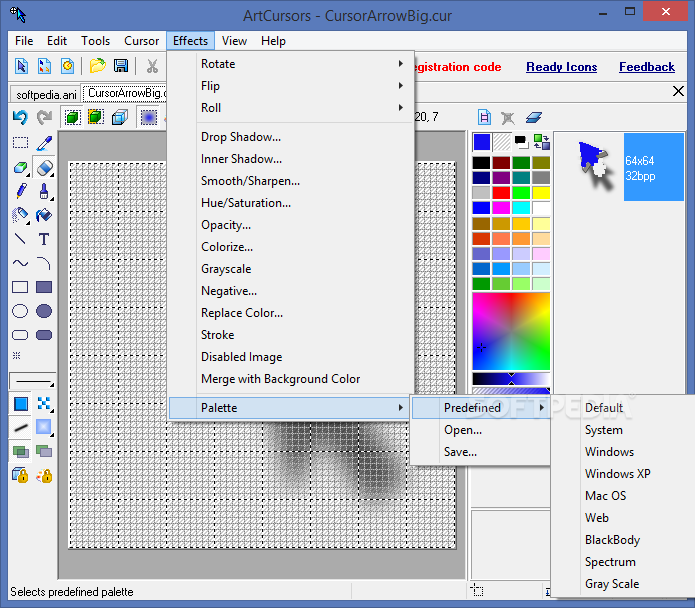Select the empty Ellipse tool
The height and width of the screenshot is (608, 695).
20,311
